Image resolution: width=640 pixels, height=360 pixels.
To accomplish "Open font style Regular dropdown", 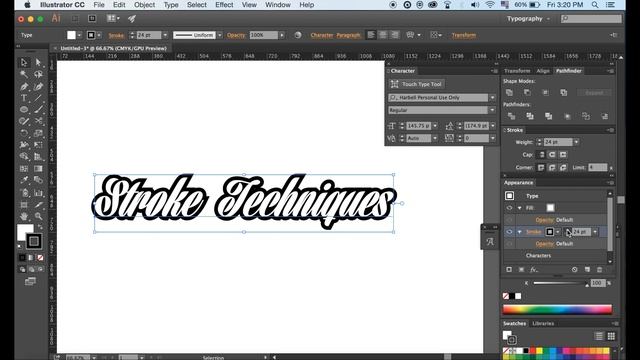I will pos(492,110).
